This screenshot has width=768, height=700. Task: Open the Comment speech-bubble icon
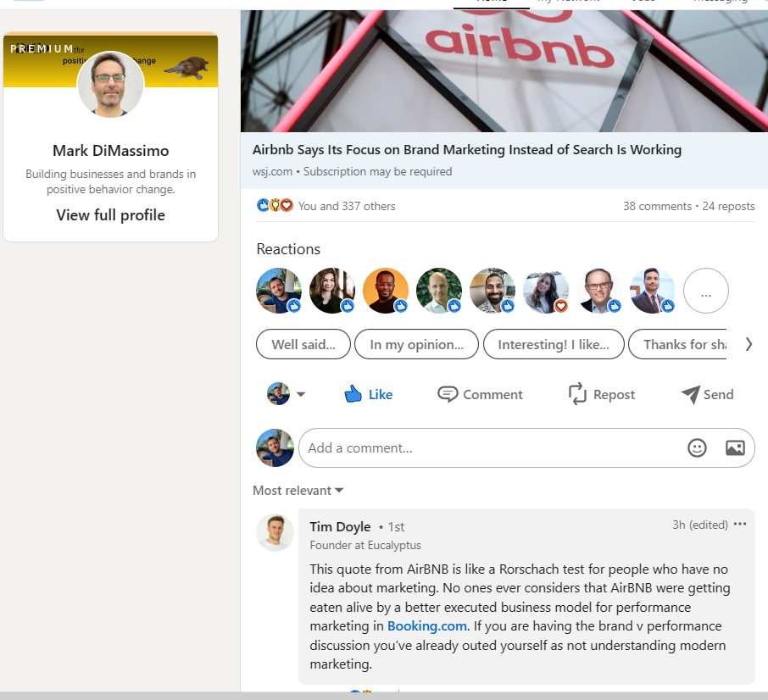(447, 394)
